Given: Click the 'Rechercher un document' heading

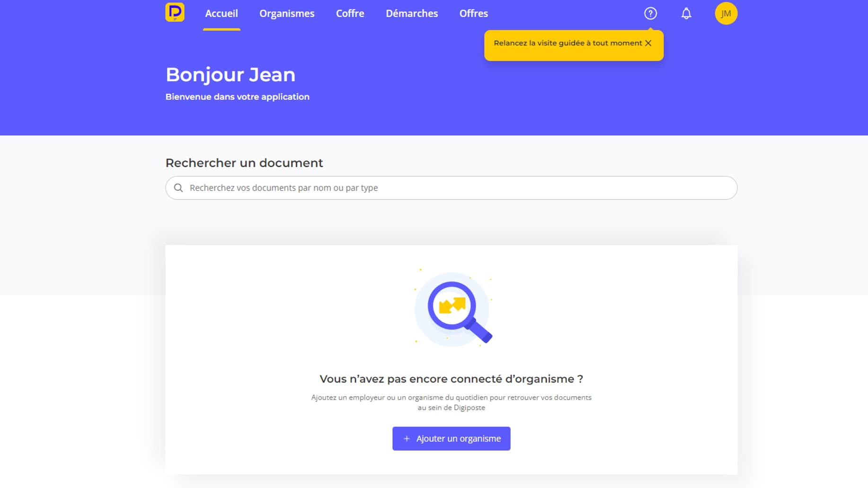Looking at the screenshot, I should click(244, 163).
